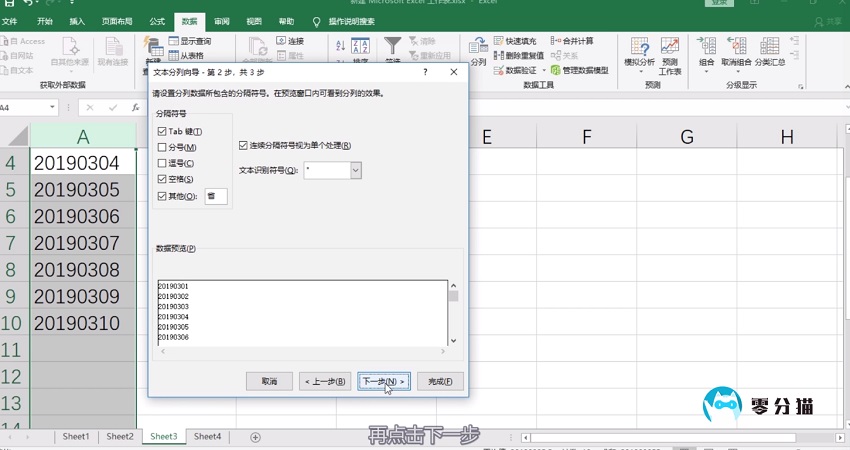Open the 文本识别符号 dropdown
The width and height of the screenshot is (850, 450).
point(355,171)
